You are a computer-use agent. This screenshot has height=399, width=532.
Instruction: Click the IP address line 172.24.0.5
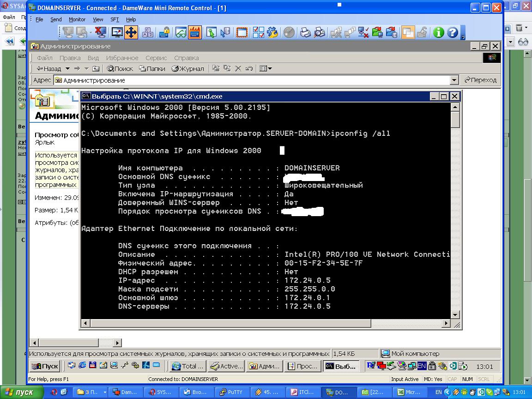224,281
